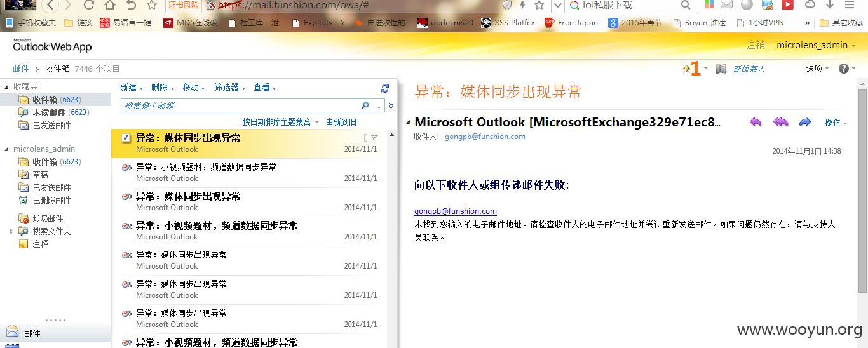This screenshot has height=348, width=868.
Task: Open the 查看 dropdown menu
Action: pos(265,88)
